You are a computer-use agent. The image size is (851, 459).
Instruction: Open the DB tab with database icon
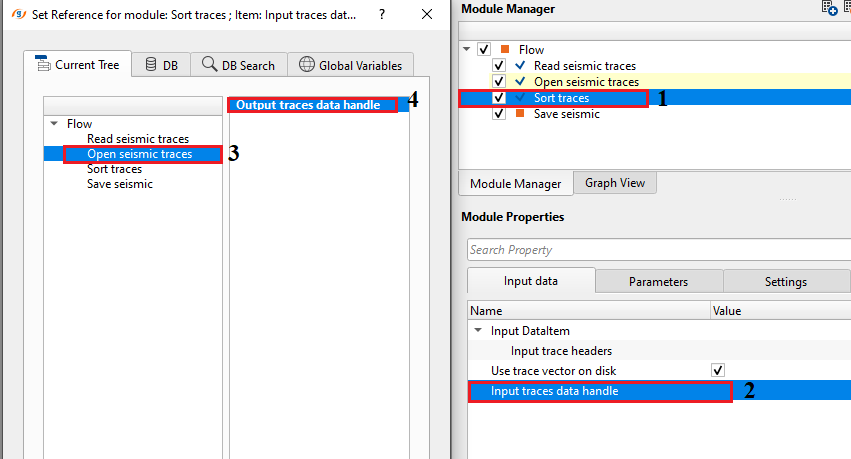[x=161, y=65]
